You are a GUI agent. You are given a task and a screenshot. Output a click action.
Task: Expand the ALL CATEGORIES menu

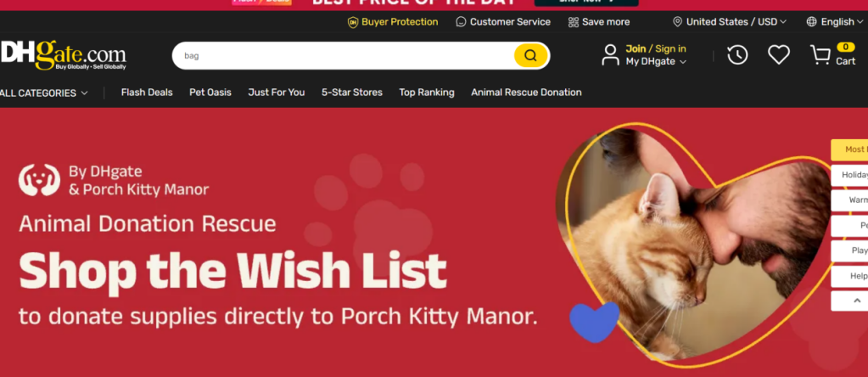(x=44, y=93)
